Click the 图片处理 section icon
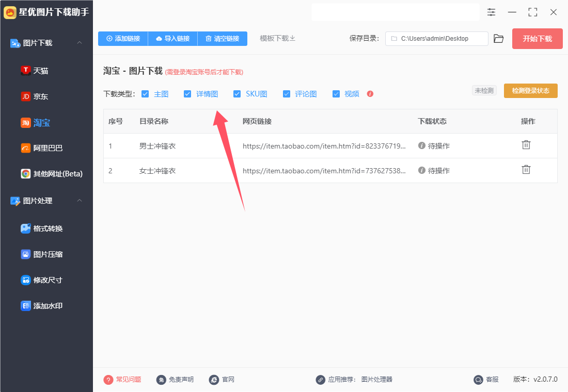Viewport: 568px width, 392px height. pos(15,201)
